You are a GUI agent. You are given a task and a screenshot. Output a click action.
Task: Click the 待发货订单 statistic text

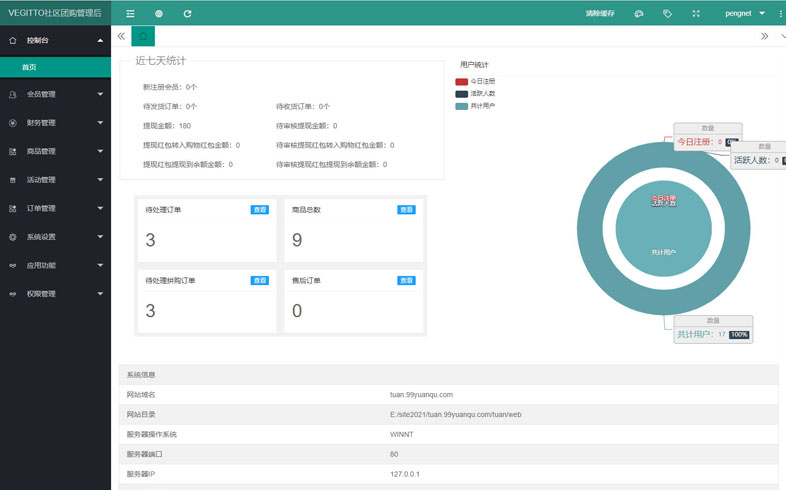click(170, 106)
